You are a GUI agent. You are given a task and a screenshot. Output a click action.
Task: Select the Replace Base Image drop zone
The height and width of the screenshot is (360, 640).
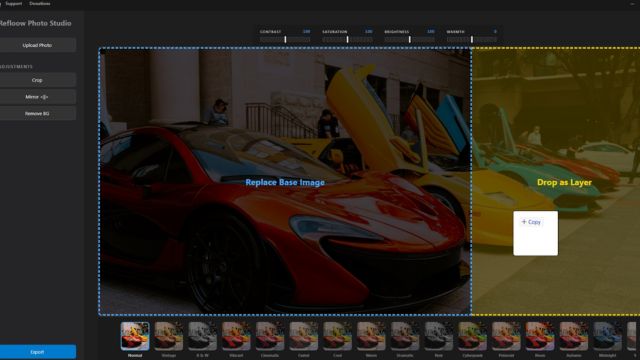tap(285, 182)
